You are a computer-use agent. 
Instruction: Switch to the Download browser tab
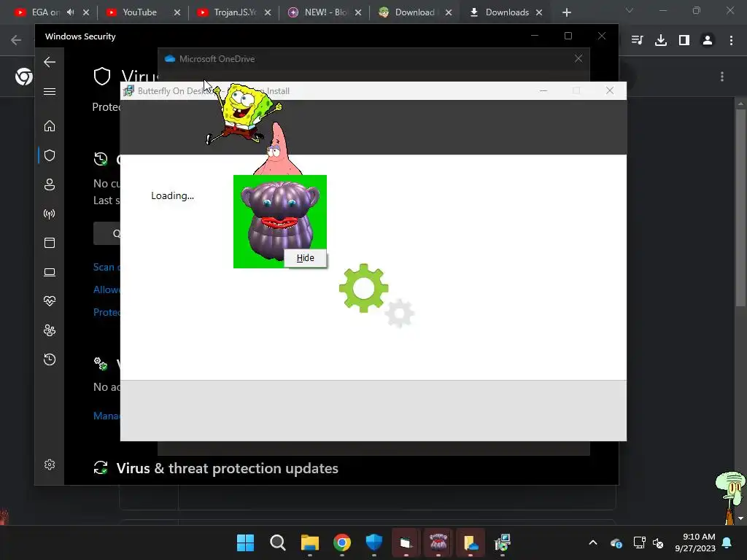coord(414,12)
